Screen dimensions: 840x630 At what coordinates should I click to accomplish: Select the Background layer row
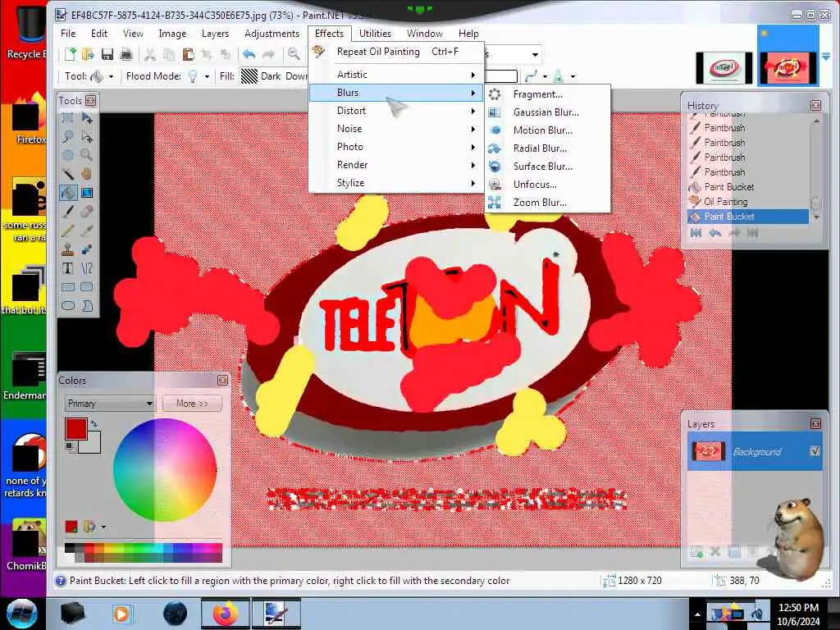pyautogui.click(x=755, y=452)
